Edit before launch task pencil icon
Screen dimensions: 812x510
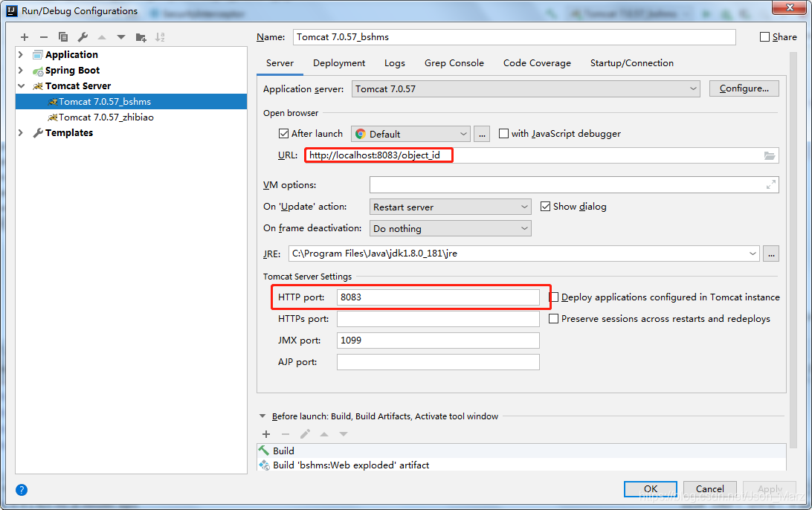305,434
